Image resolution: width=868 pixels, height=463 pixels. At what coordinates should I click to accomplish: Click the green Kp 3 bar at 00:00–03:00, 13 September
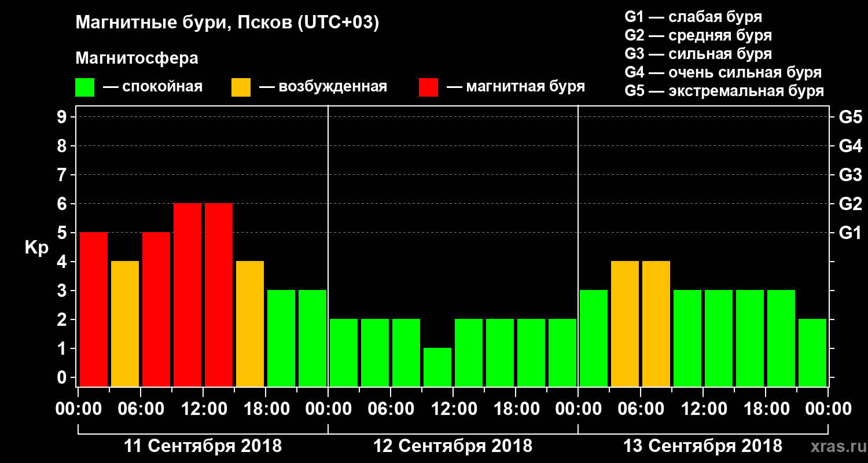pos(594,338)
